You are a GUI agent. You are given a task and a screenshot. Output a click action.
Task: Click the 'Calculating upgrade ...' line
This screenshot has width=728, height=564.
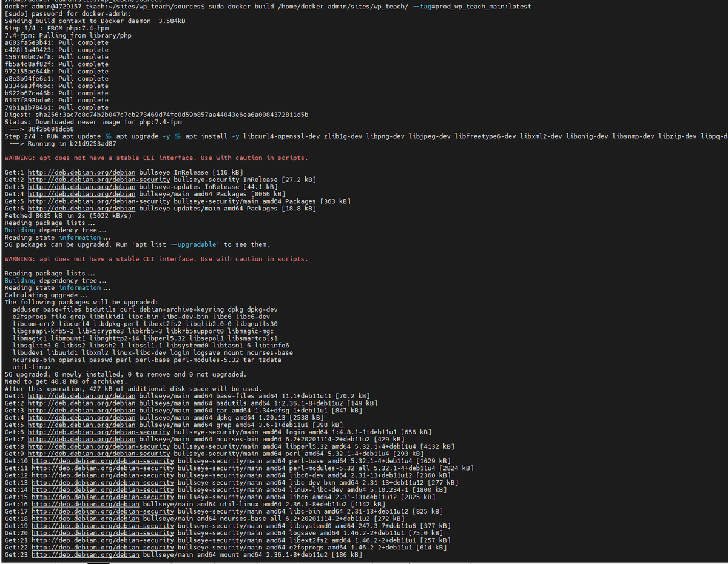tap(45, 295)
